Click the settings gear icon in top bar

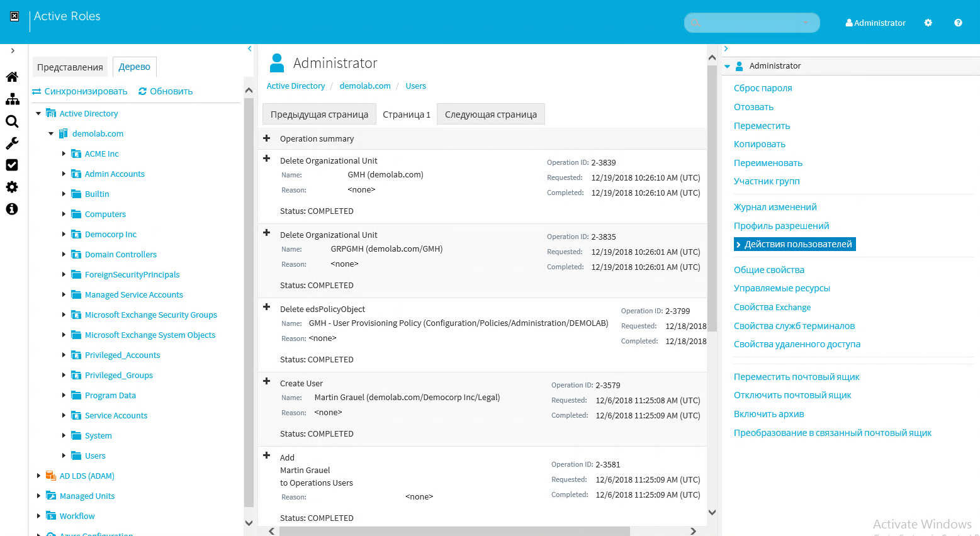928,23
